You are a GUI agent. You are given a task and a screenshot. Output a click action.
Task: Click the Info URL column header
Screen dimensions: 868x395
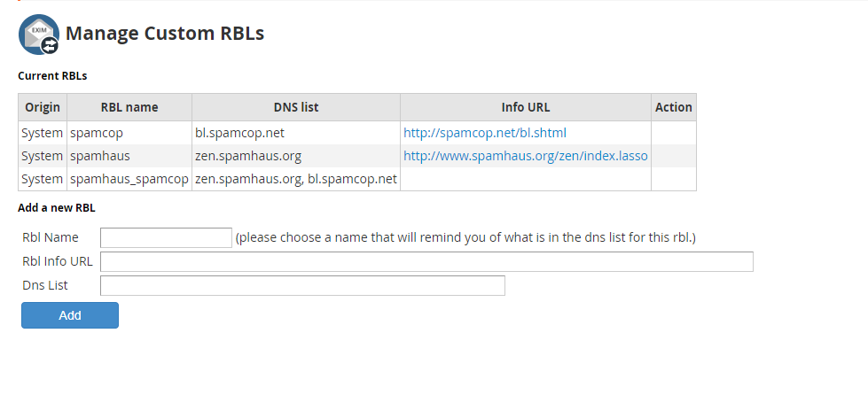coord(526,107)
